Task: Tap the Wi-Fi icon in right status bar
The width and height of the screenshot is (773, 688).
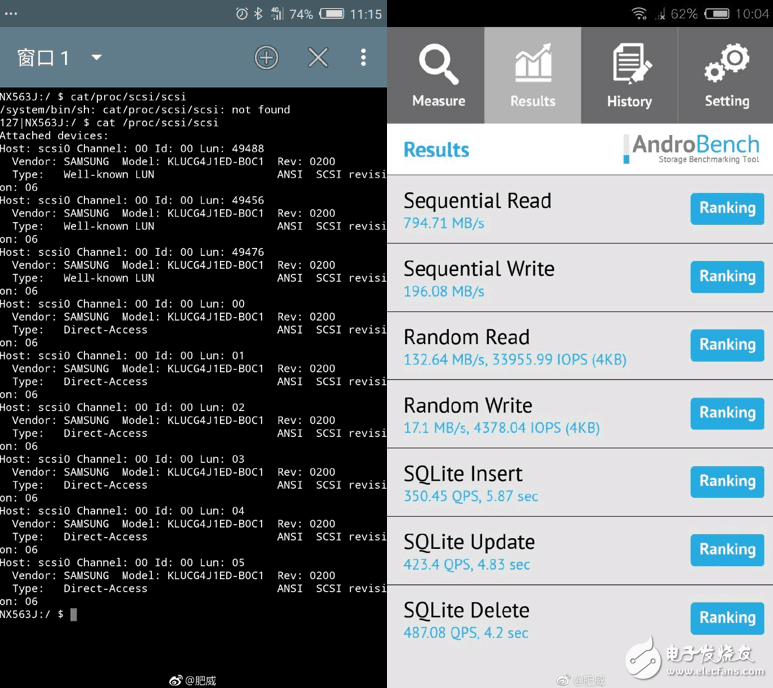Action: point(639,14)
